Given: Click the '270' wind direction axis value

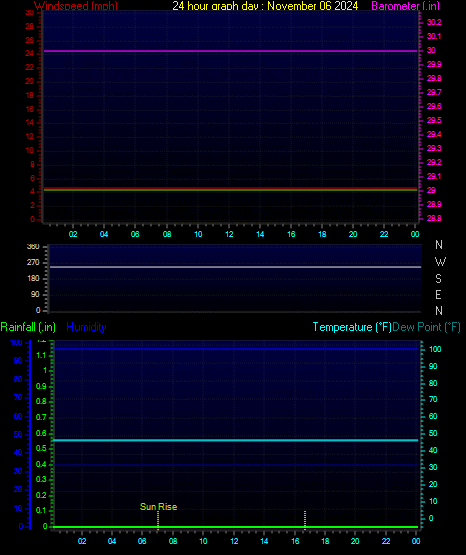Looking at the screenshot, I should 33,263.
